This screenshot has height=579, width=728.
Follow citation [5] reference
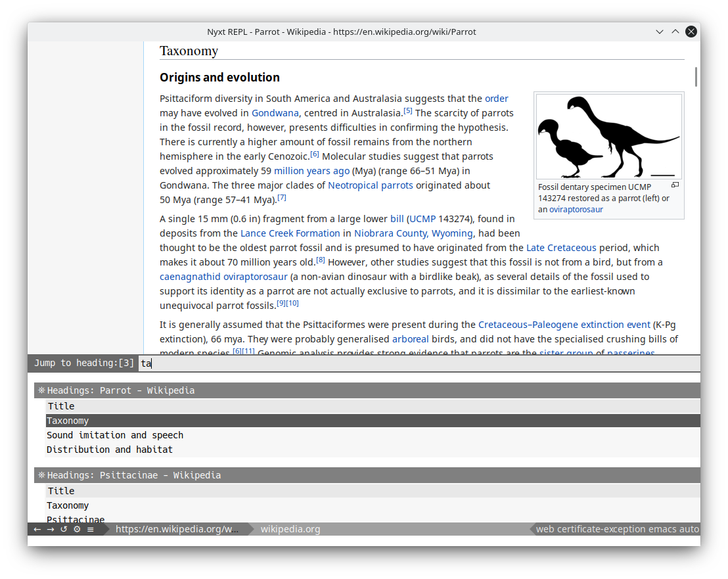pos(407,110)
